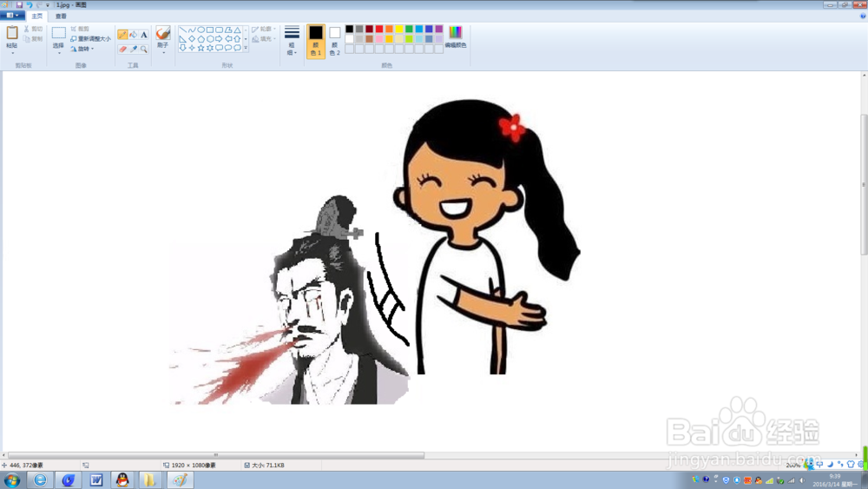Click the Save icon in quick access toolbar

tap(19, 5)
